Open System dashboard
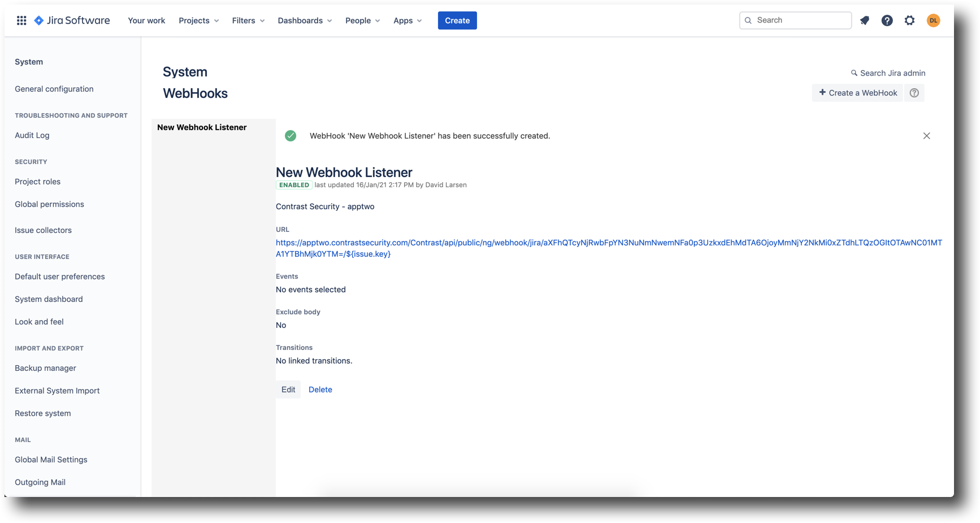This screenshot has height=523, width=980. [49, 299]
